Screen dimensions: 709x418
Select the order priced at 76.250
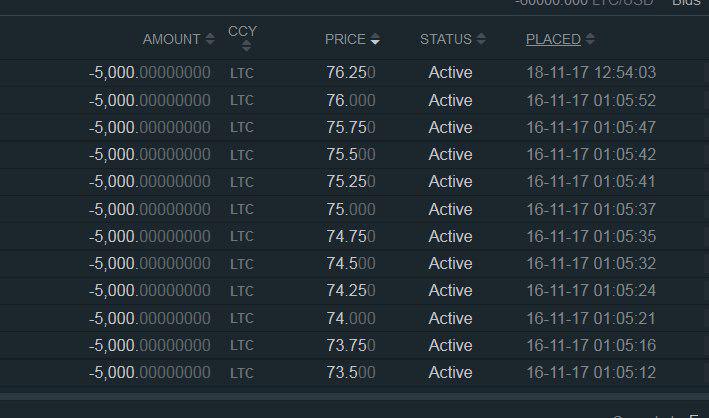tap(354, 72)
